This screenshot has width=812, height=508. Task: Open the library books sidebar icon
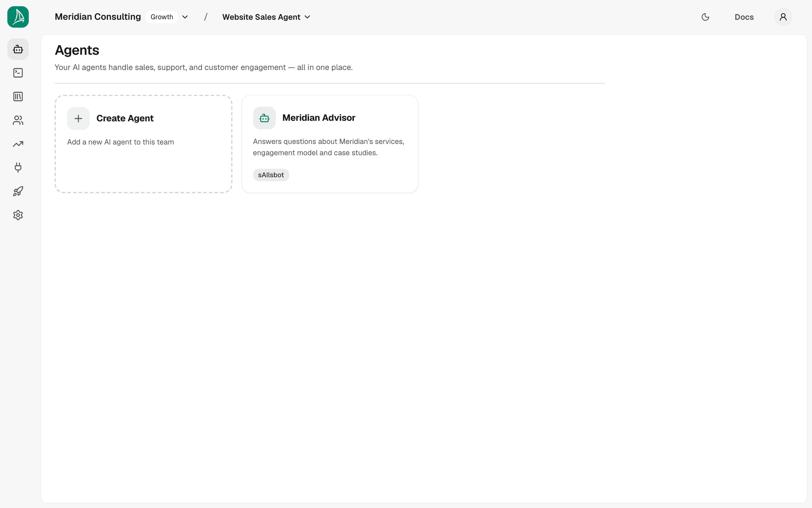coord(18,97)
